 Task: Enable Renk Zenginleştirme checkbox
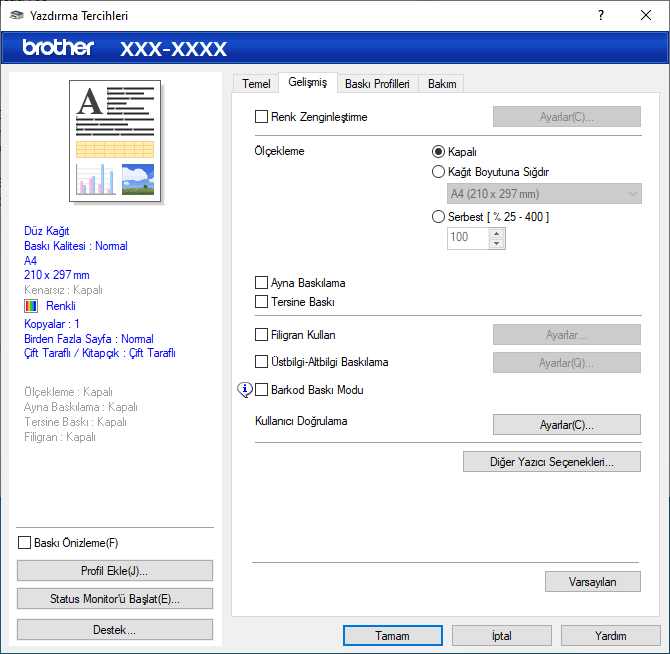262,117
